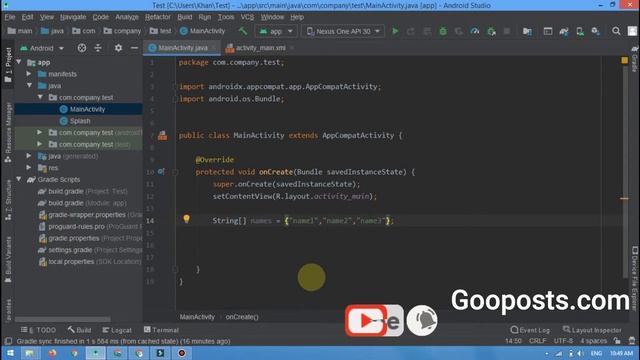Open the File menu
This screenshot has height=360, width=640.
(10, 17)
